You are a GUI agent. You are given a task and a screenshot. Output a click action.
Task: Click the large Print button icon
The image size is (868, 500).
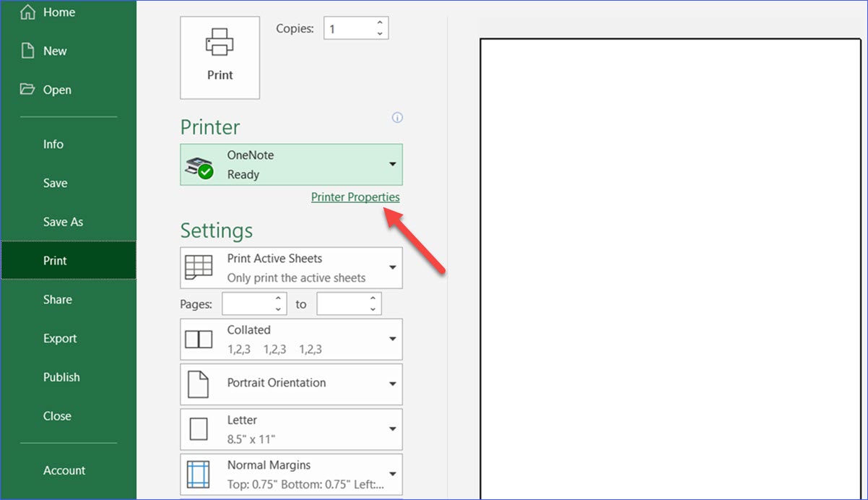click(220, 43)
